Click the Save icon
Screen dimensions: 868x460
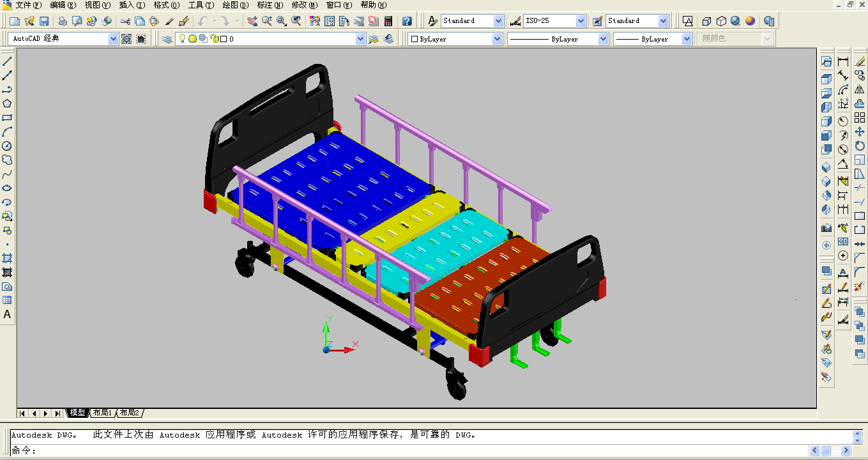44,21
